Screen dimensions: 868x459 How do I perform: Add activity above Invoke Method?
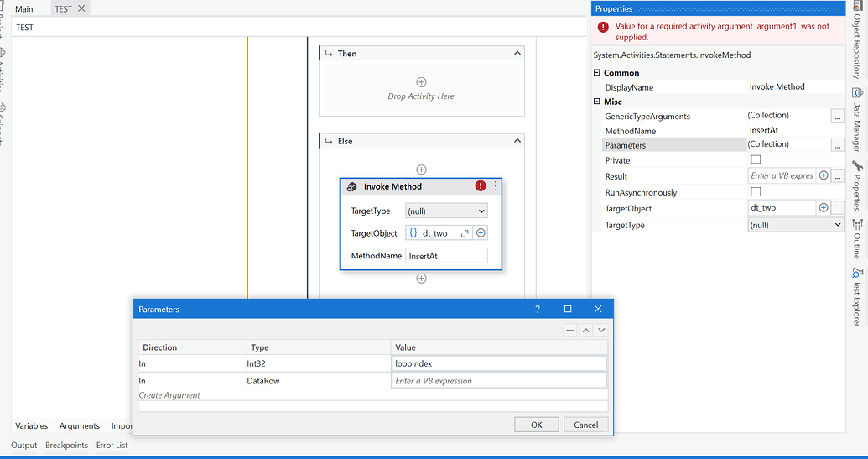pos(421,170)
